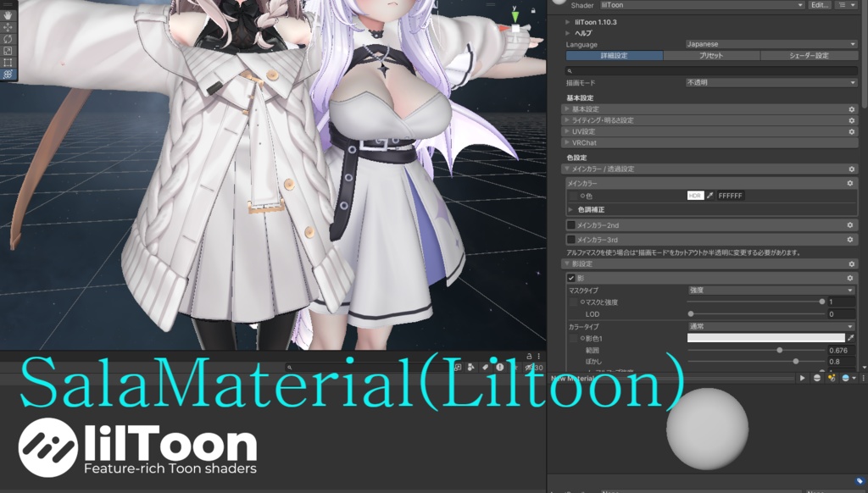This screenshot has width=868, height=493.
Task: Adjust the ぼかし slider
Action: coord(756,362)
